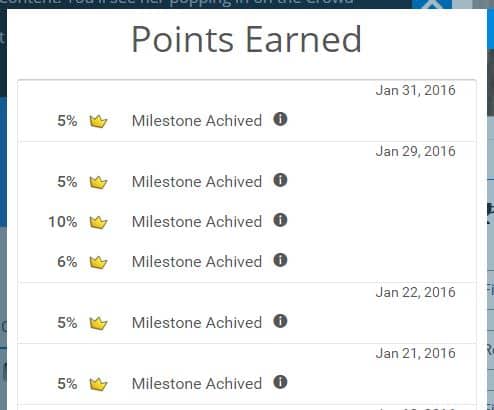This screenshot has height=410, width=494.
Task: Close the Points Earned popup
Action: [x=432, y=4]
